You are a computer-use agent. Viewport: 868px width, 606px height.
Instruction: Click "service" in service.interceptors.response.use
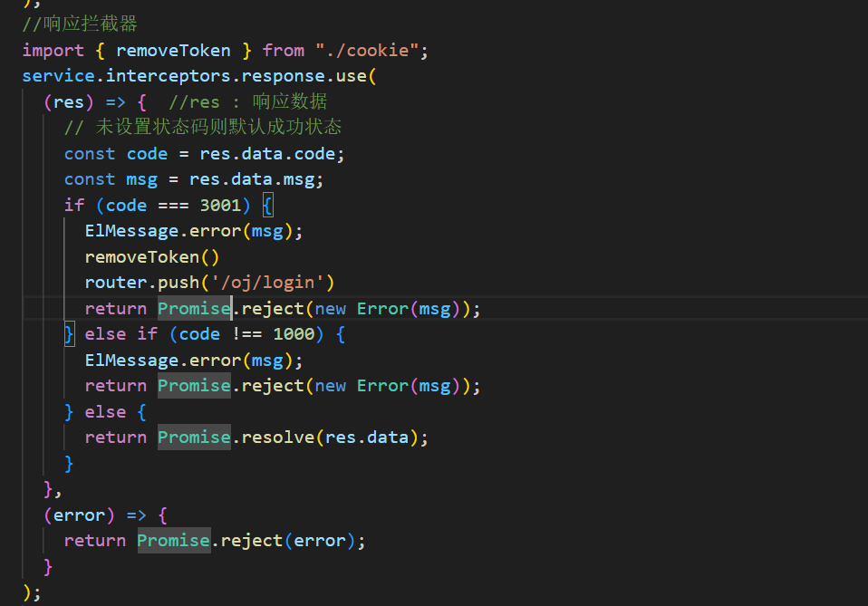(59, 76)
